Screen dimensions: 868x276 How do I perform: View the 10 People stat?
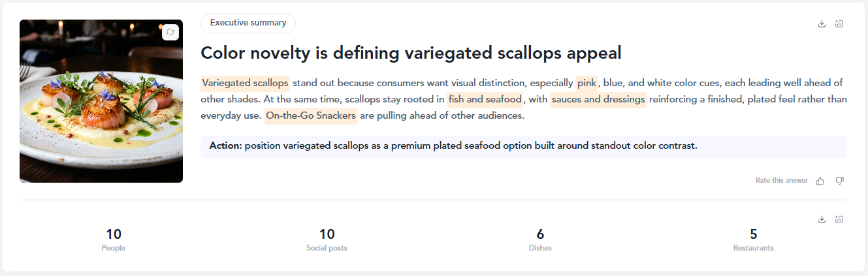tap(114, 239)
